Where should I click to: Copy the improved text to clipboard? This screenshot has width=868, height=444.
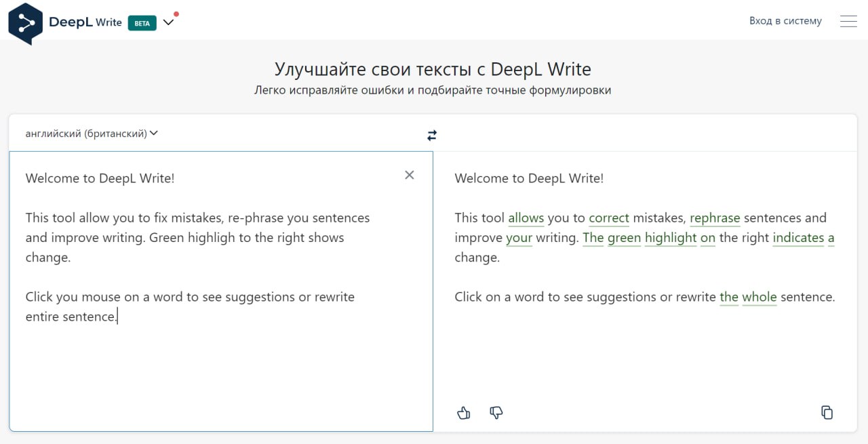pos(827,412)
